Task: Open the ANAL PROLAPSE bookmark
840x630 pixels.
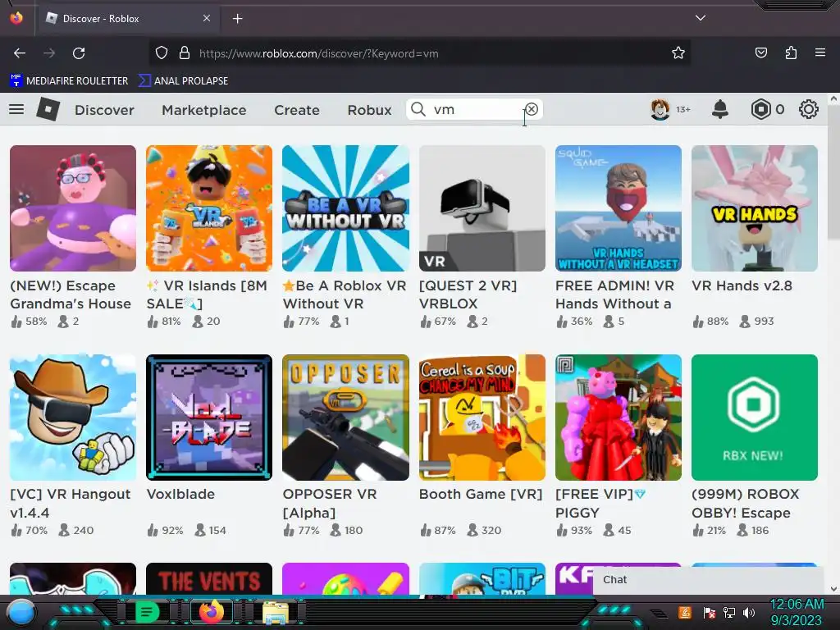Action: point(183,81)
